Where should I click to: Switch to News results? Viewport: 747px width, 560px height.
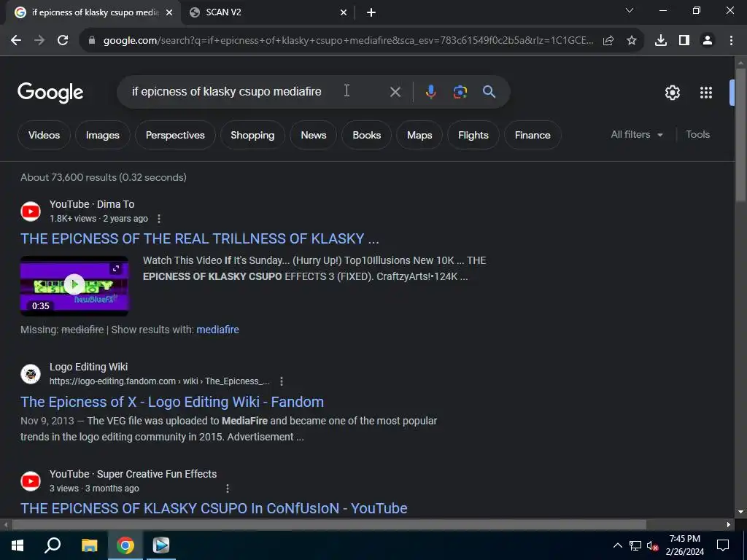[314, 135]
